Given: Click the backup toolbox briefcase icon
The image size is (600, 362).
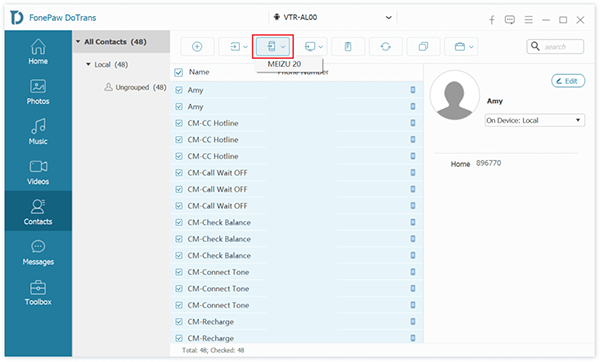Looking at the screenshot, I should point(460,47).
